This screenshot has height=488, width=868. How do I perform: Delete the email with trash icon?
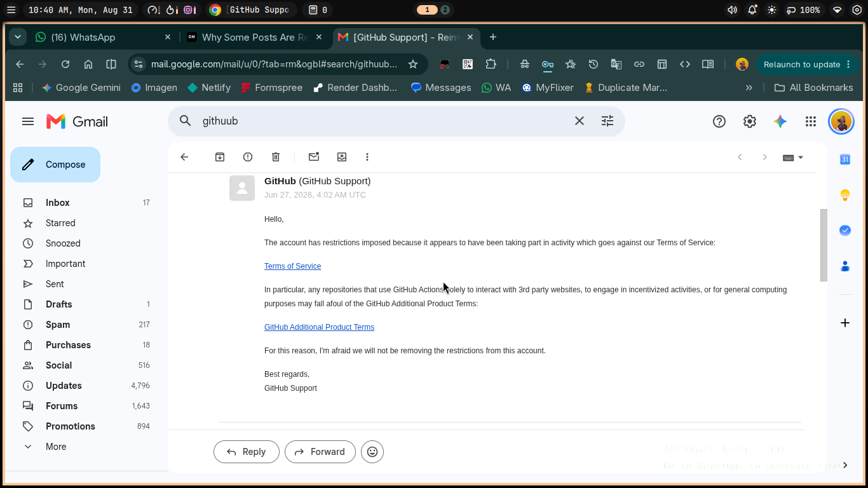click(276, 157)
